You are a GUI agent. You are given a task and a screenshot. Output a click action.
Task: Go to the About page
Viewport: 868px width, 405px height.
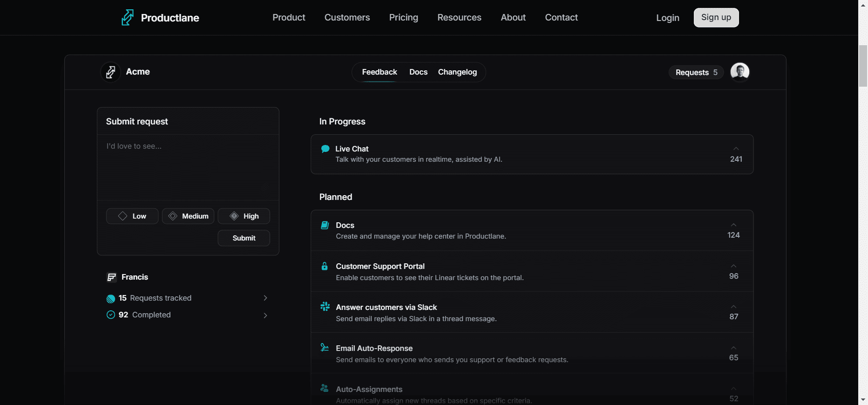[513, 18]
